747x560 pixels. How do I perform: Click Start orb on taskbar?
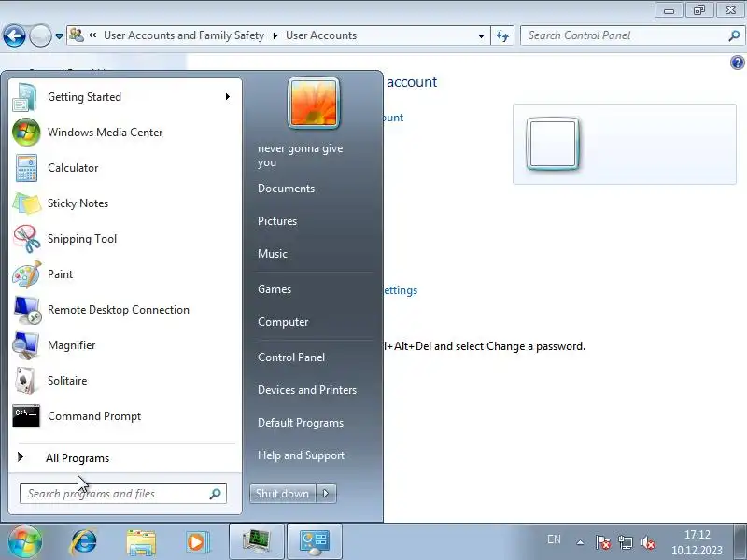point(25,541)
